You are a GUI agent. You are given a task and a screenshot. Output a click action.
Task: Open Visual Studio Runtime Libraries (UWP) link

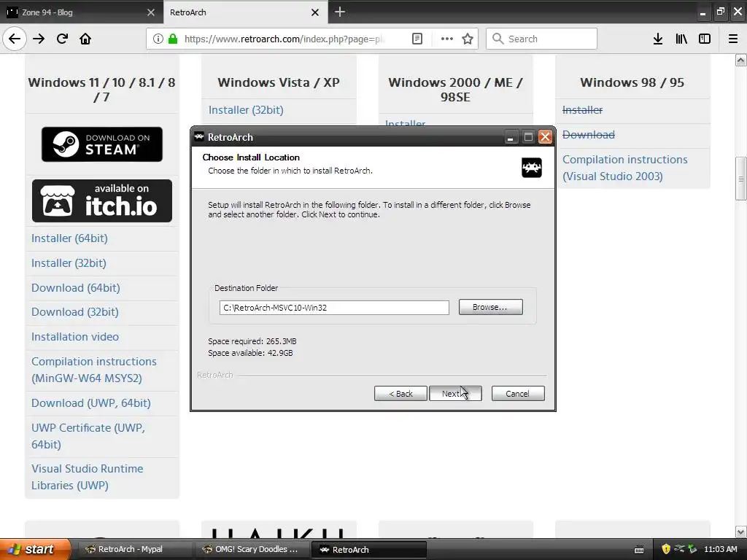(x=88, y=477)
